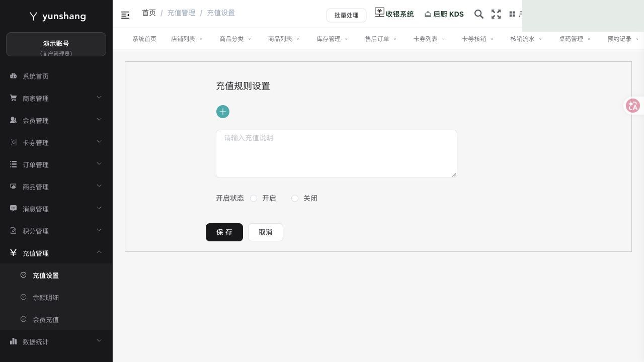644x362 pixels.
Task: Click the 消息管理 chat bubble icon
Action: 14,209
